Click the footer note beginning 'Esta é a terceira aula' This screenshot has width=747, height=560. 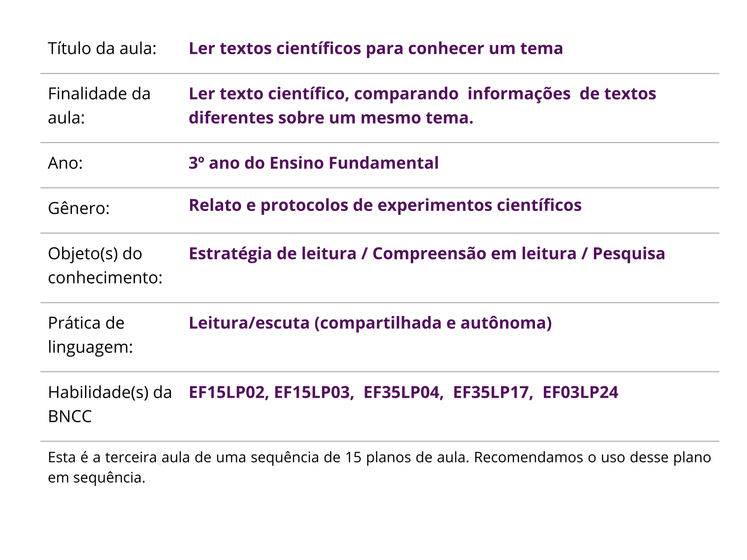coord(379,467)
